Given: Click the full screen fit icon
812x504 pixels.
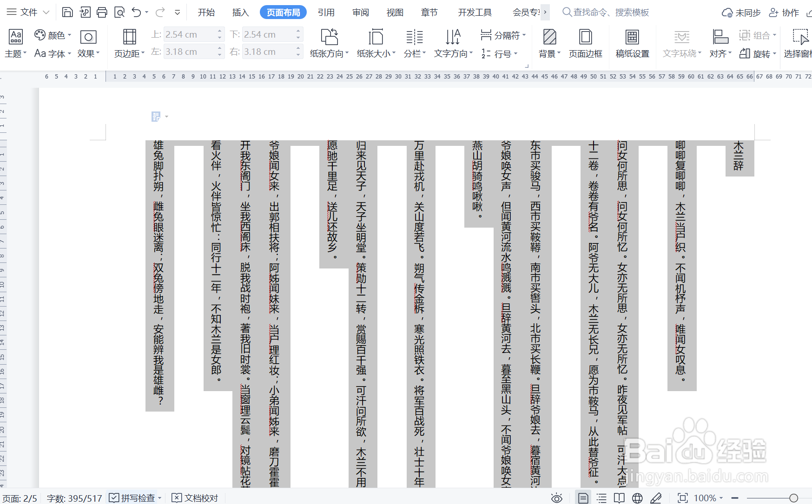Looking at the screenshot, I should point(683,498).
